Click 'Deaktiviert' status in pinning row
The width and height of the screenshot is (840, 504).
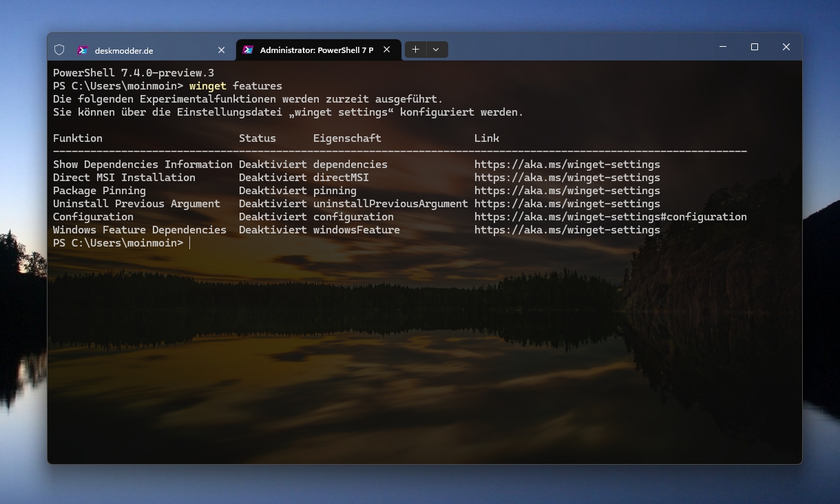(273, 191)
